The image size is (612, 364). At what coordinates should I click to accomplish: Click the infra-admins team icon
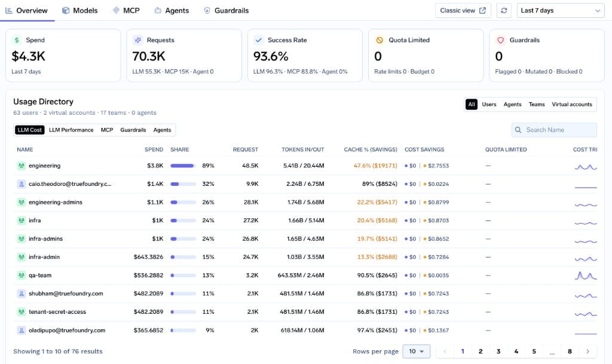point(22,238)
